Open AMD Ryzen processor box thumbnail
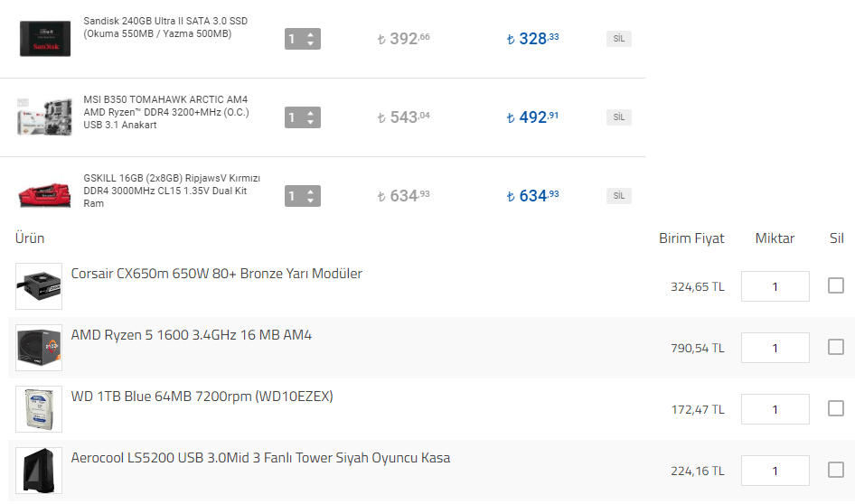 point(39,348)
